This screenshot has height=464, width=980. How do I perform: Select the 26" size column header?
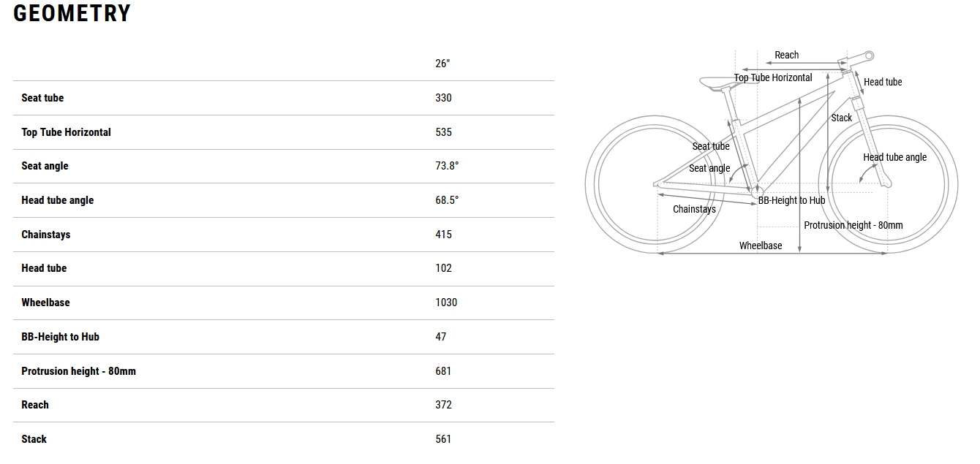coord(442,64)
